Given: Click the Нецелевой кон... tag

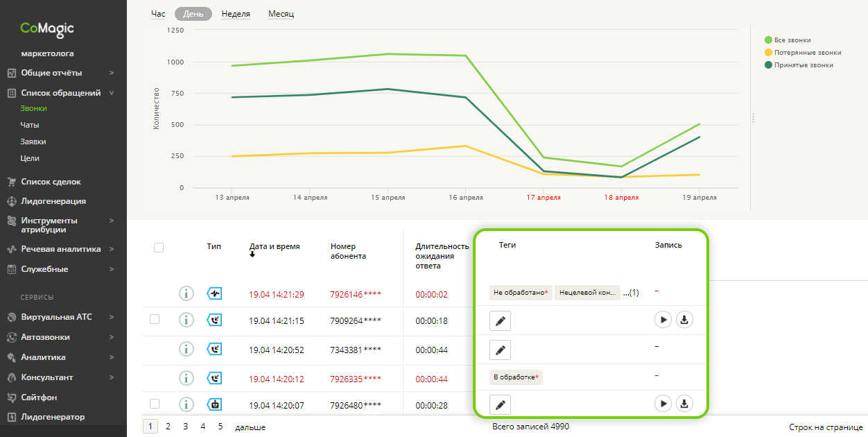Looking at the screenshot, I should click(587, 293).
